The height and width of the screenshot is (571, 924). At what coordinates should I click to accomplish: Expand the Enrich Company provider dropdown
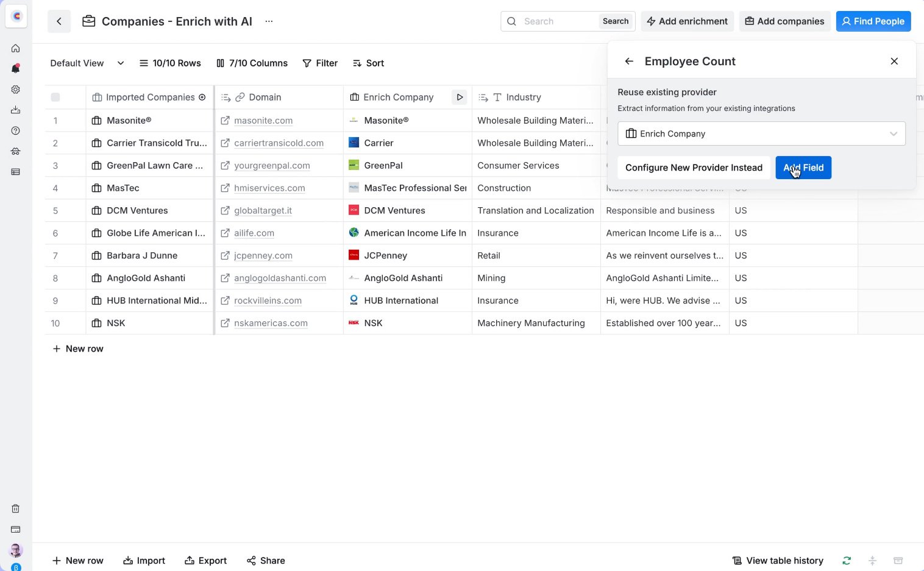point(894,133)
